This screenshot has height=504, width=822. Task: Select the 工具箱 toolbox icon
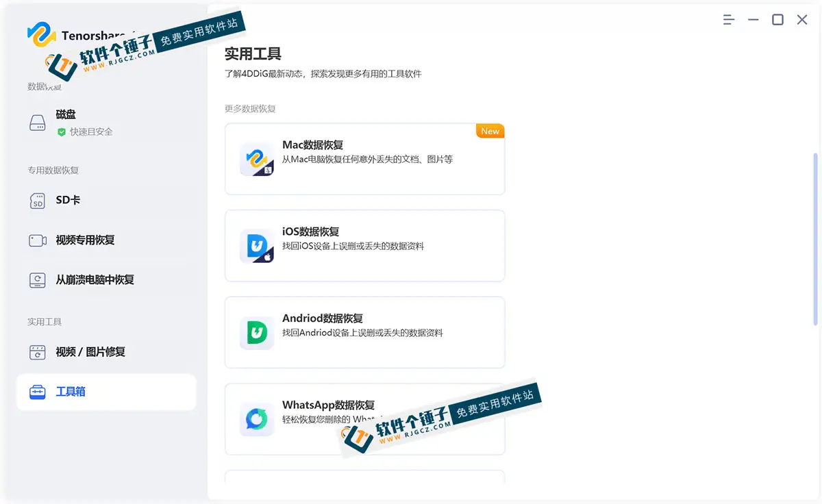pyautogui.click(x=37, y=392)
